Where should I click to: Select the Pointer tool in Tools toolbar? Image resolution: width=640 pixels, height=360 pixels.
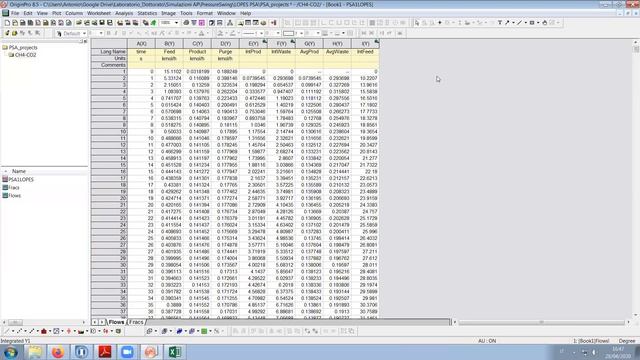click(x=417, y=23)
